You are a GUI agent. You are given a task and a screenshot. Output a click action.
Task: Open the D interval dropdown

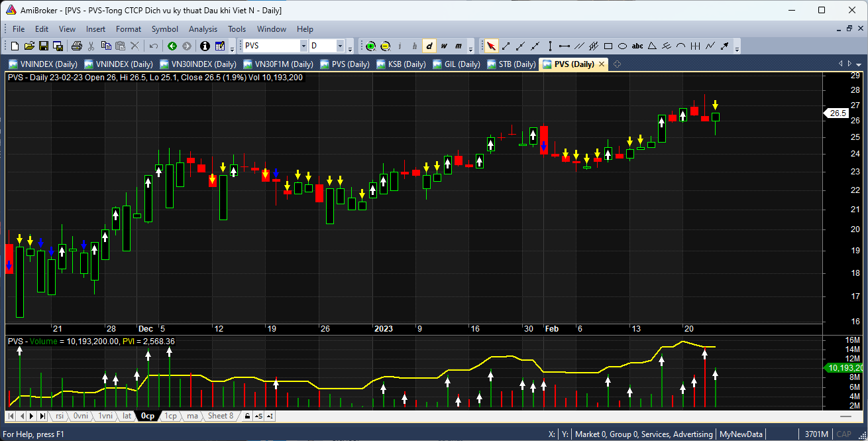click(x=340, y=46)
